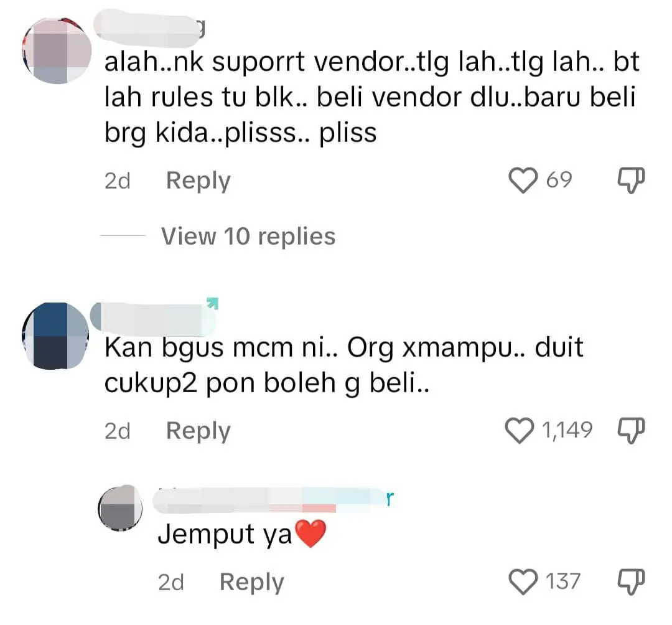Open the replier's small gray avatar
Screen dimensions: 672x625
121,509
